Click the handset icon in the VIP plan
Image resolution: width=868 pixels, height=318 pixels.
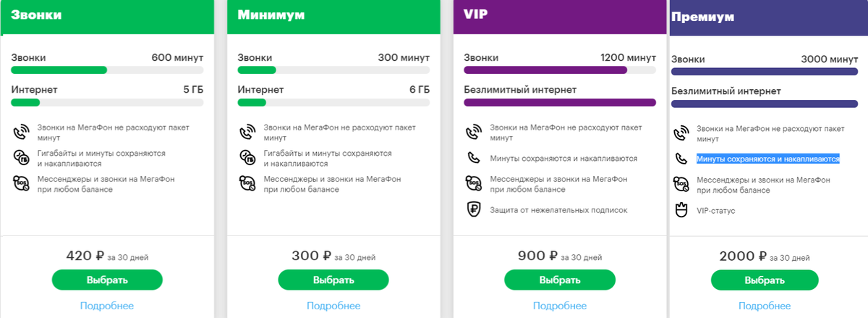pos(474,157)
